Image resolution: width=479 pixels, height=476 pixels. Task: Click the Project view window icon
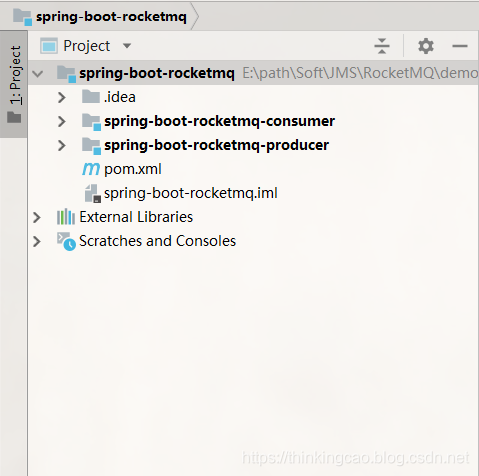point(49,46)
